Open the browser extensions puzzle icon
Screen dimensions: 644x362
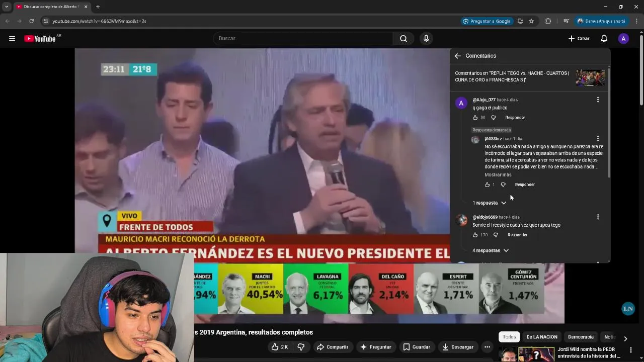point(548,21)
